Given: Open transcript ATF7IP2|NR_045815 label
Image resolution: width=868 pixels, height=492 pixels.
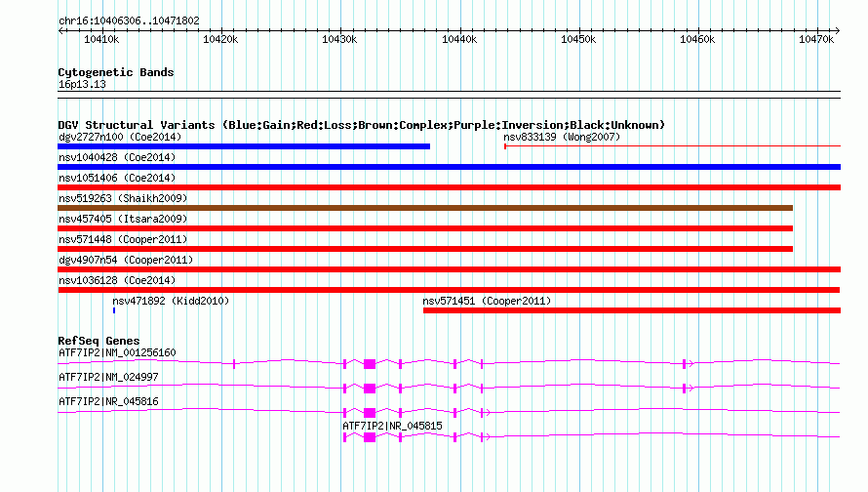Looking at the screenshot, I should (392, 426).
